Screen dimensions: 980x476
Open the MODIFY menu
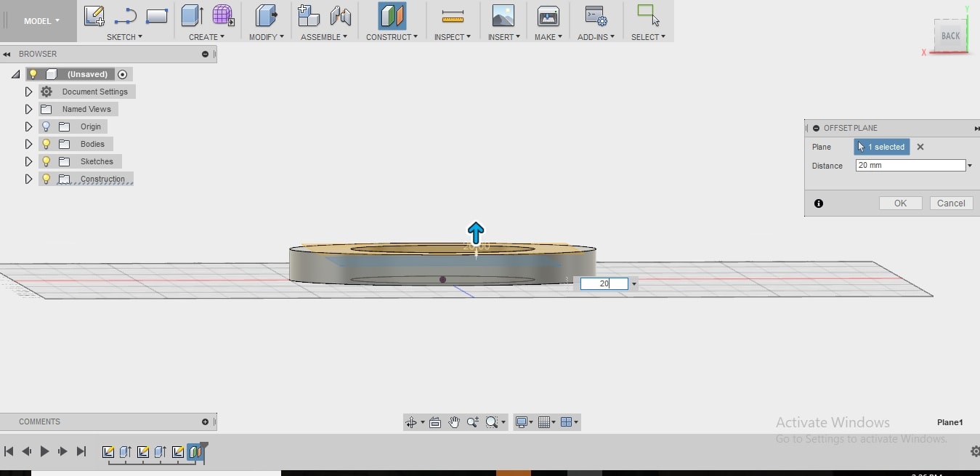point(266,36)
